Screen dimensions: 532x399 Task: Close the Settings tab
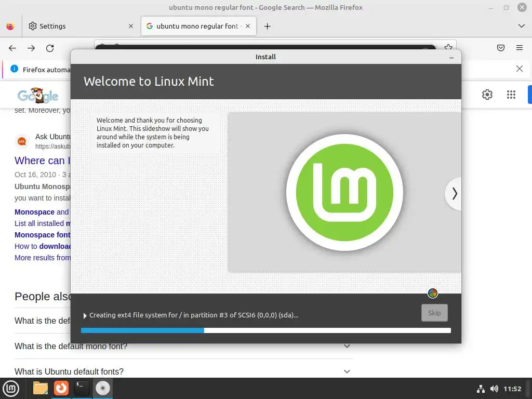pyautogui.click(x=130, y=26)
